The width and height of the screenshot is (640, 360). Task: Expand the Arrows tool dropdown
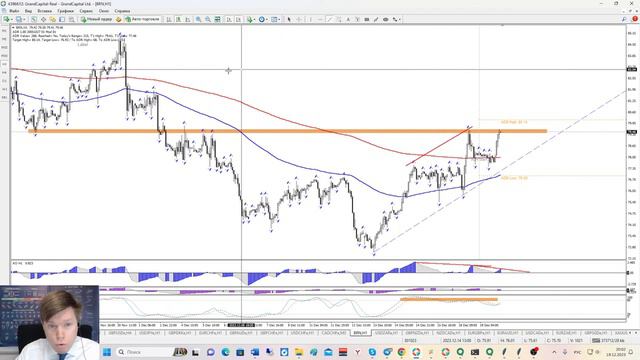point(400,19)
